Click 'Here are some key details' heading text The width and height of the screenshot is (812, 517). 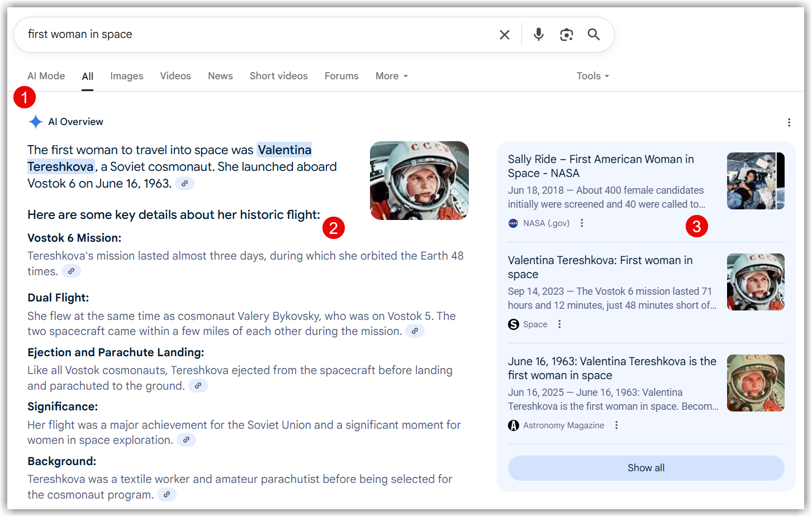(174, 215)
